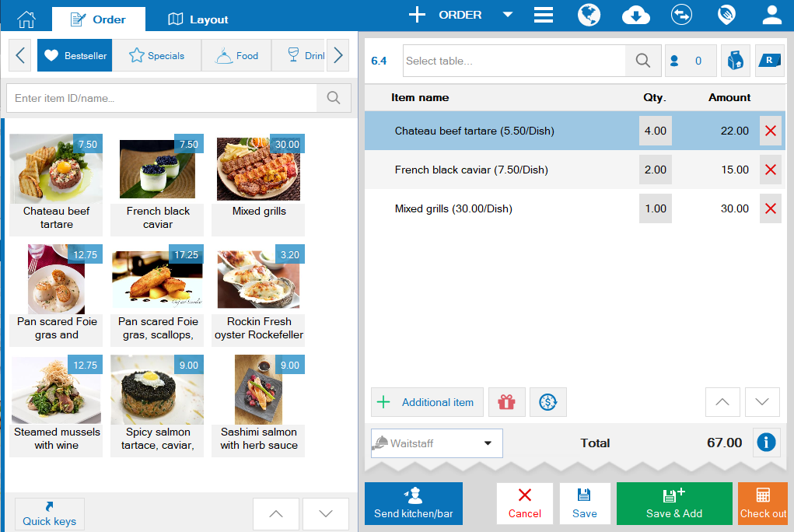Edit quantity 2.00 of French black caviar
This screenshot has height=532, width=794.
pyautogui.click(x=656, y=170)
